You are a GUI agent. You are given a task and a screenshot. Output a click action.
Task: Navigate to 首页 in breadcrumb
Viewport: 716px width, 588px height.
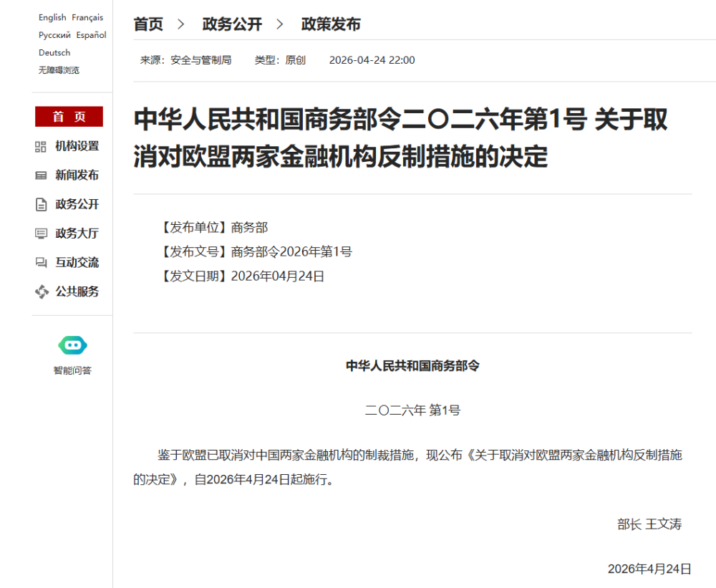[x=148, y=24]
